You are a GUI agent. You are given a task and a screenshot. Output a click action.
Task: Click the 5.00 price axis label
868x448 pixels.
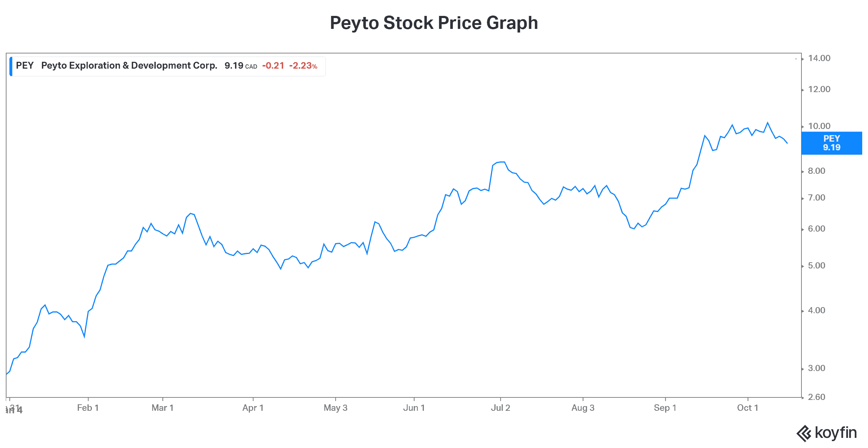point(817,266)
